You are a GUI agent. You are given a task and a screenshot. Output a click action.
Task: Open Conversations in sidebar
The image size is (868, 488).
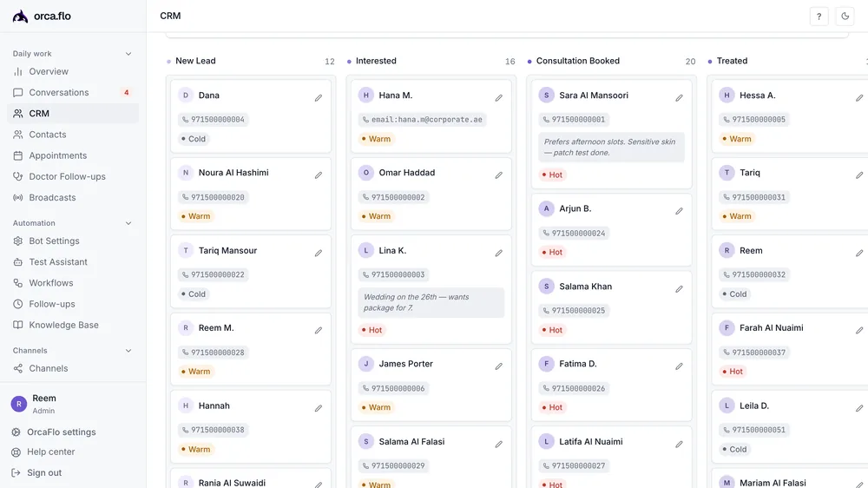coord(73,93)
